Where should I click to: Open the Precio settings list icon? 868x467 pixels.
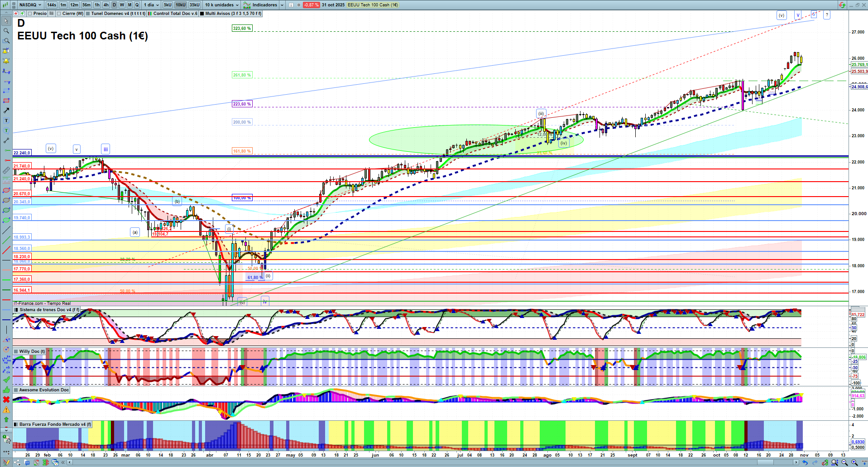point(52,14)
